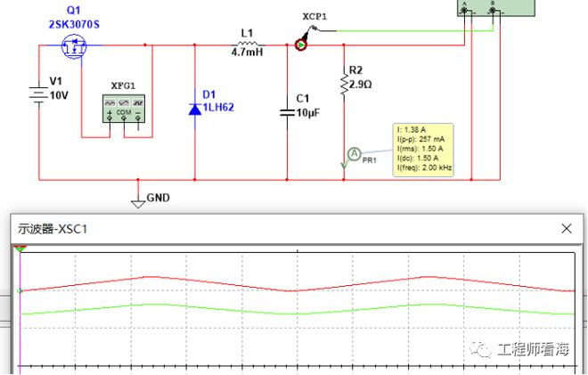Select the 4.7mH value label
This screenshot has width=588, height=375.
[247, 53]
